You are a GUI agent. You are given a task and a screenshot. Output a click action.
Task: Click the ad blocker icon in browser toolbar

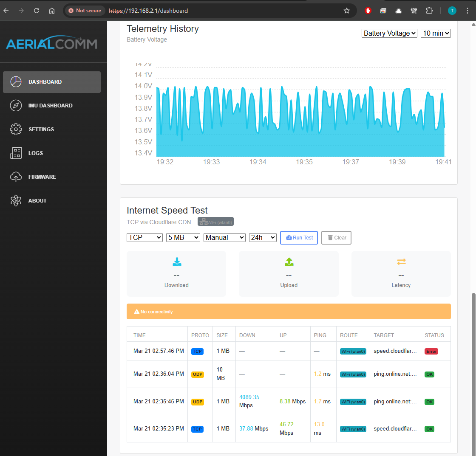point(368,10)
